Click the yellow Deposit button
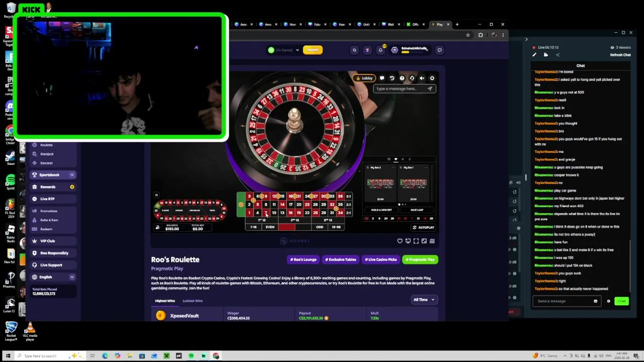644x362 pixels. point(312,50)
